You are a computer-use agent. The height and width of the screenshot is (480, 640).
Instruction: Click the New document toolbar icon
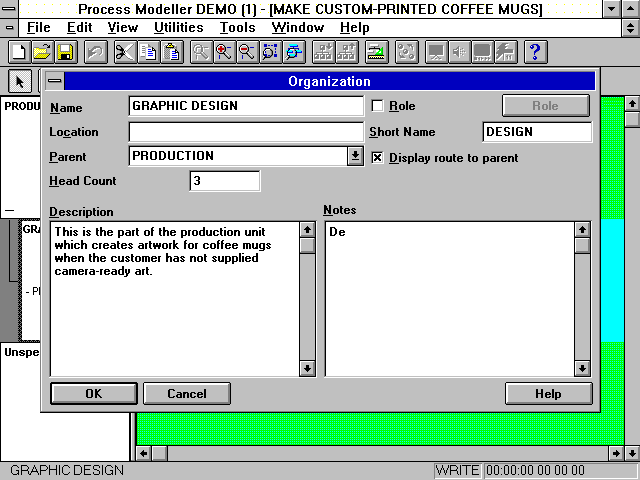pos(18,52)
